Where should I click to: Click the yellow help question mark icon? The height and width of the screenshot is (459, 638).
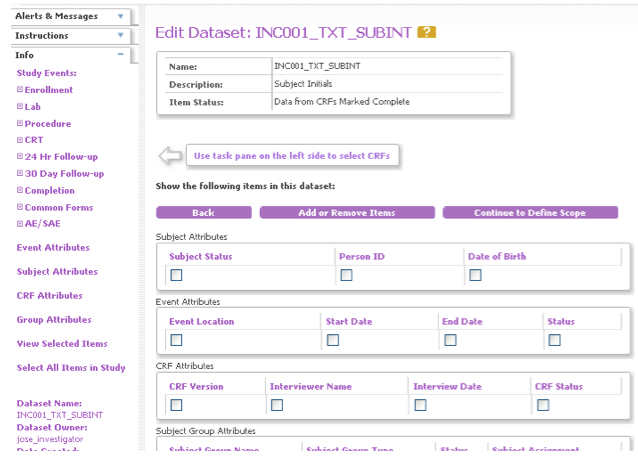(x=427, y=33)
